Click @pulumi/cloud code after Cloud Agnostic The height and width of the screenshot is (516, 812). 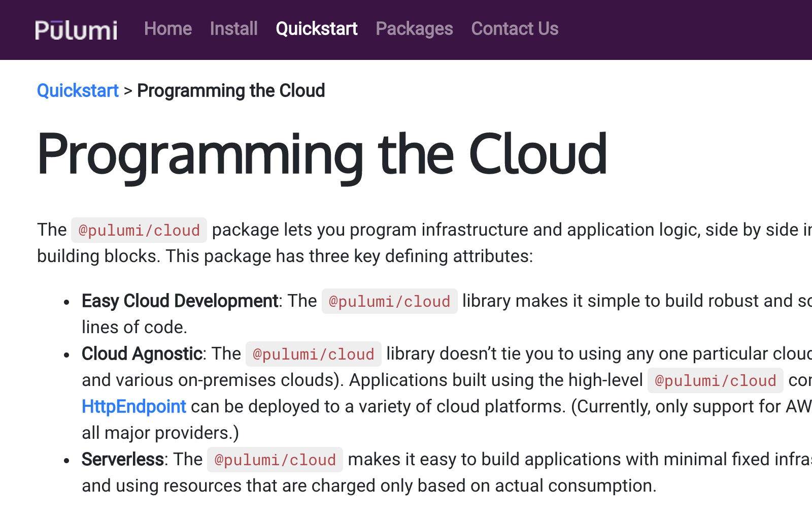[x=314, y=354]
